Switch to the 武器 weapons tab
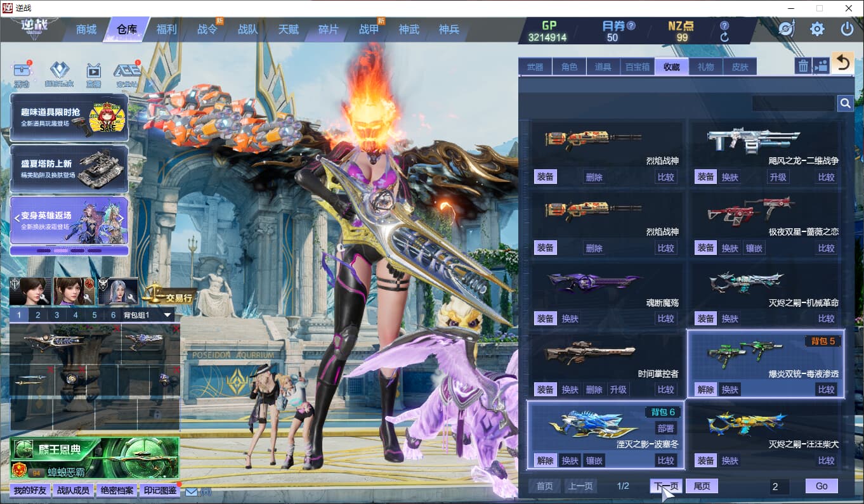864x504 pixels. click(535, 67)
